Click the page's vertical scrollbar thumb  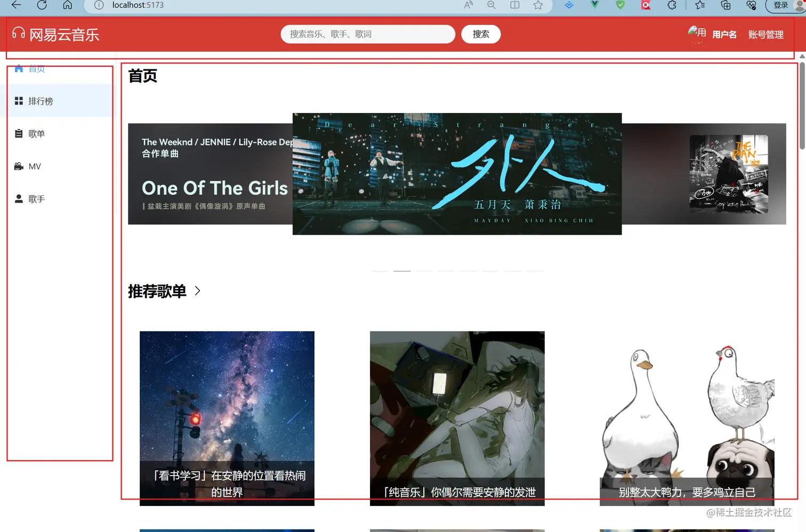[x=802, y=105]
